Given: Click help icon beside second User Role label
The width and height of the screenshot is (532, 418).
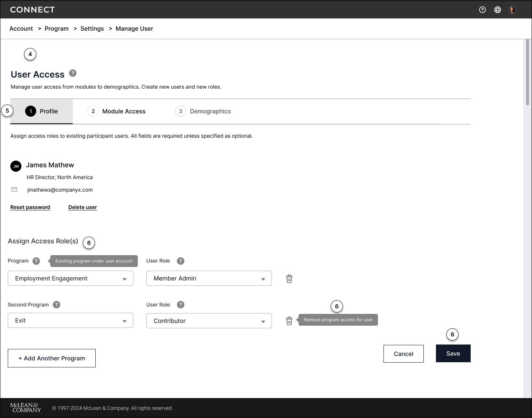Looking at the screenshot, I should click(181, 305).
